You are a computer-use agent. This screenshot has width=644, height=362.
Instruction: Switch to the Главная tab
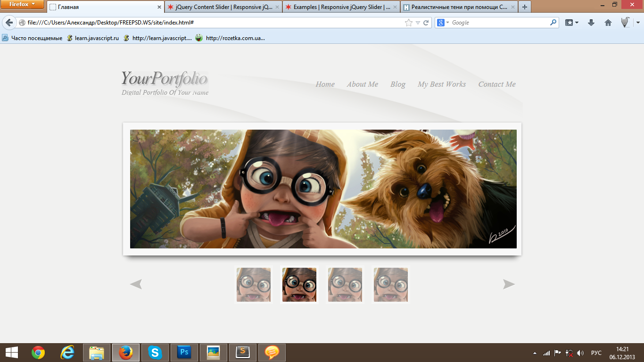[x=106, y=7]
